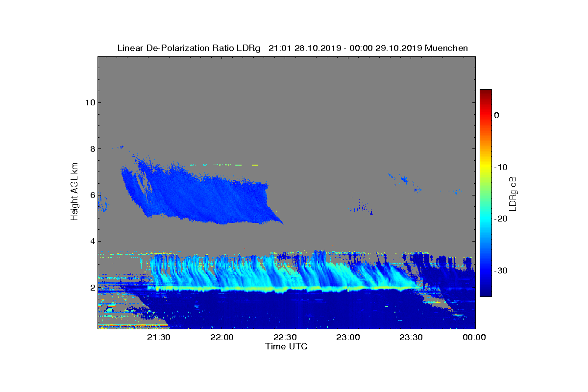Click height axis label '8'

point(92,148)
